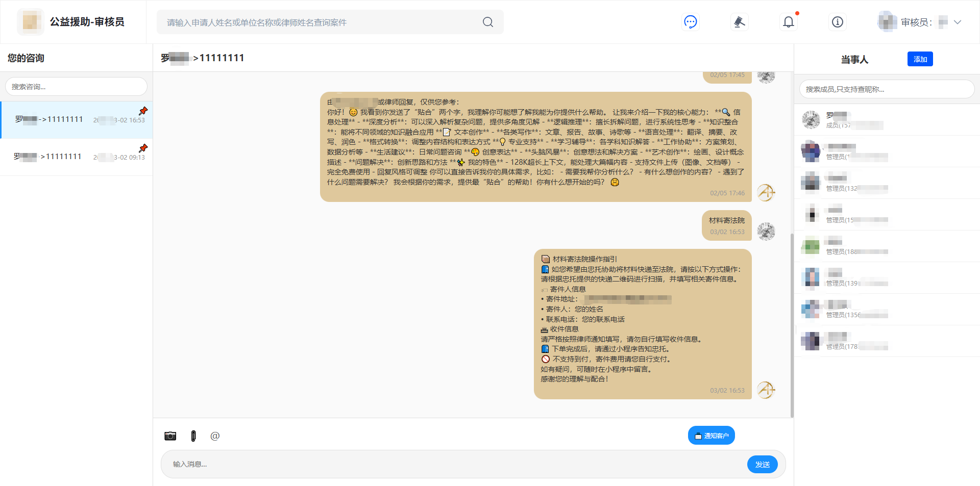The width and height of the screenshot is (980, 486).
Task: Click the info circle icon in the header
Action: pos(837,22)
